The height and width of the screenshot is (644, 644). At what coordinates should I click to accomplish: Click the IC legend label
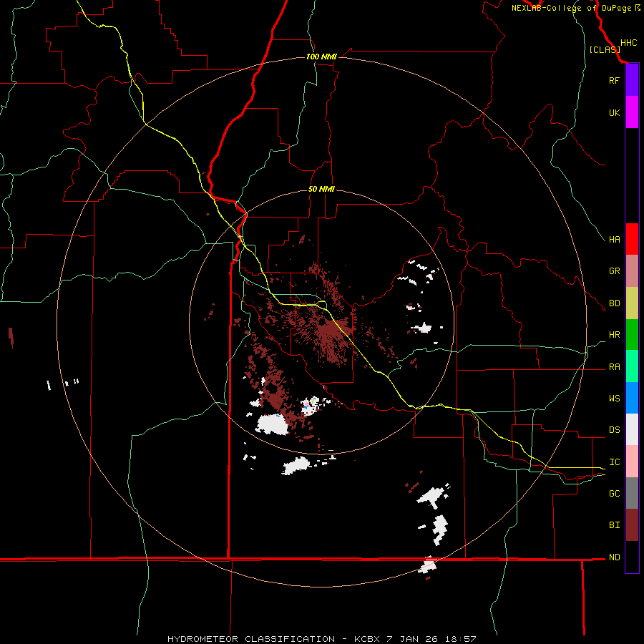(x=614, y=462)
